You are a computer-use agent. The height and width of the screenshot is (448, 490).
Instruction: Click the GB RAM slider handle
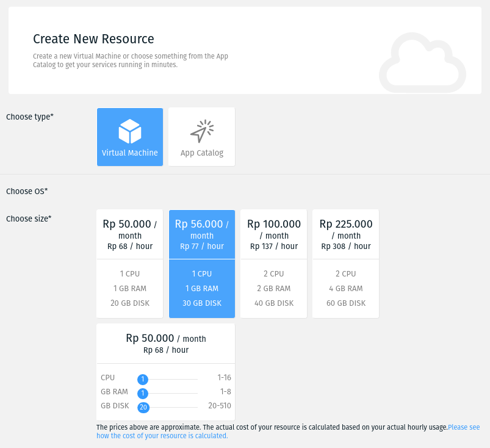(143, 393)
